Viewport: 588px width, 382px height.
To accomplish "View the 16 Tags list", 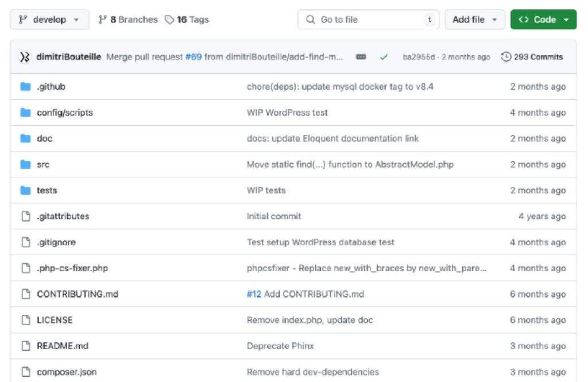I will [187, 20].
